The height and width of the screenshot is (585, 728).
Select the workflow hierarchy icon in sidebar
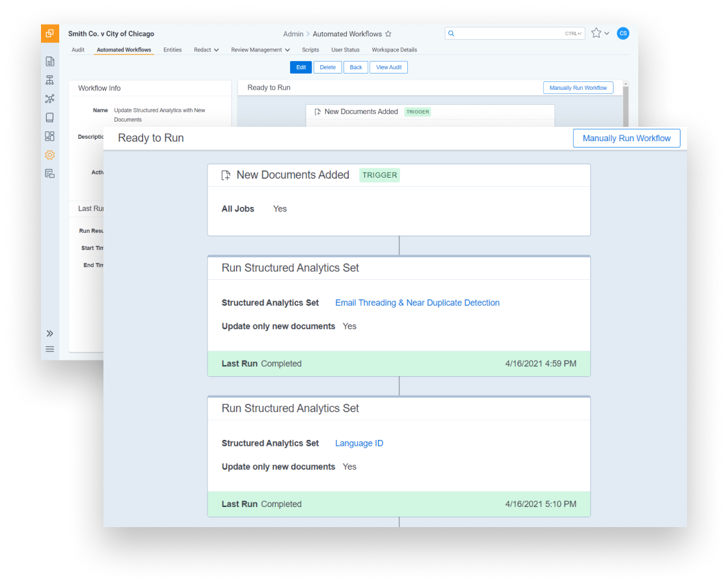pyautogui.click(x=50, y=79)
